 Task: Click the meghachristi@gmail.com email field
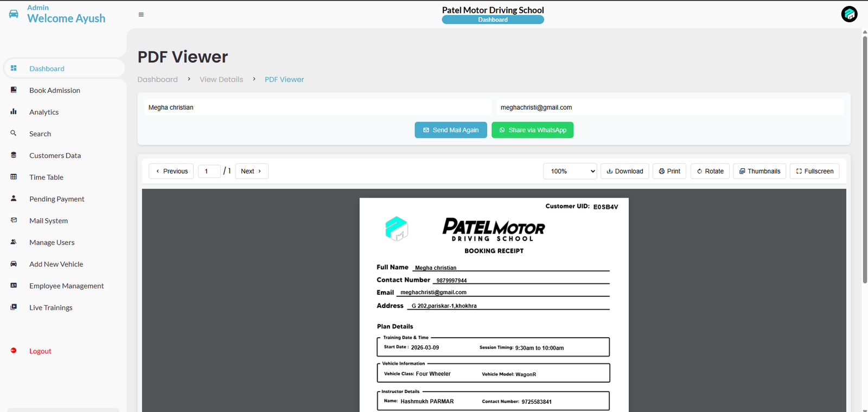[x=670, y=107]
